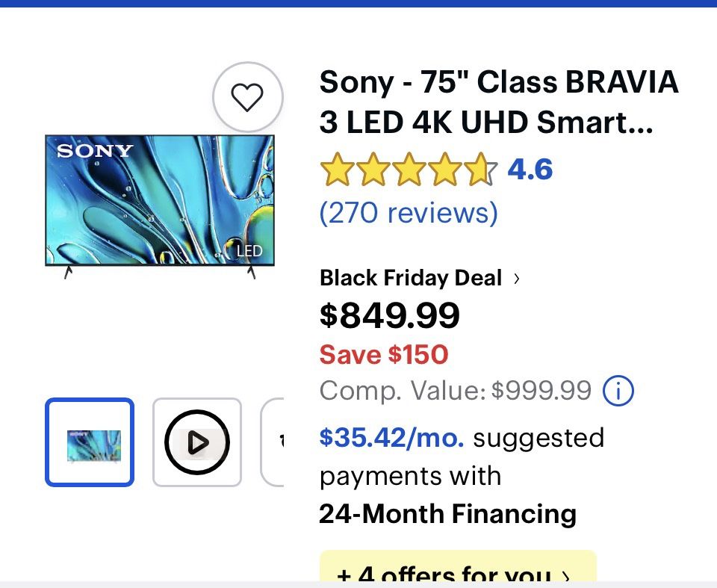Select the first gold star rating icon
717x588 pixels.
pos(338,170)
